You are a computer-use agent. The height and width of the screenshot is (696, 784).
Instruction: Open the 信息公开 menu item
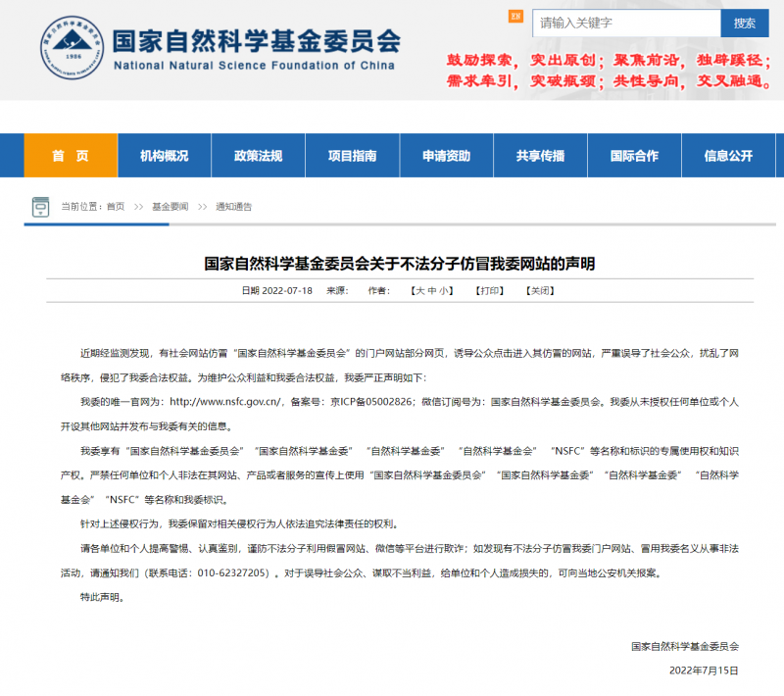point(728,156)
